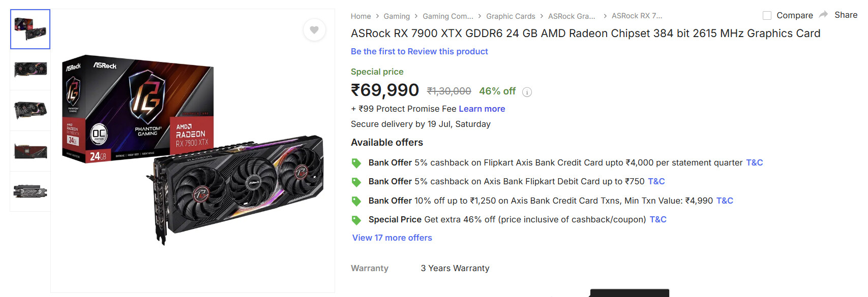Go to the Home breadcrumb
Image resolution: width=868 pixels, height=297 pixels.
(361, 16)
